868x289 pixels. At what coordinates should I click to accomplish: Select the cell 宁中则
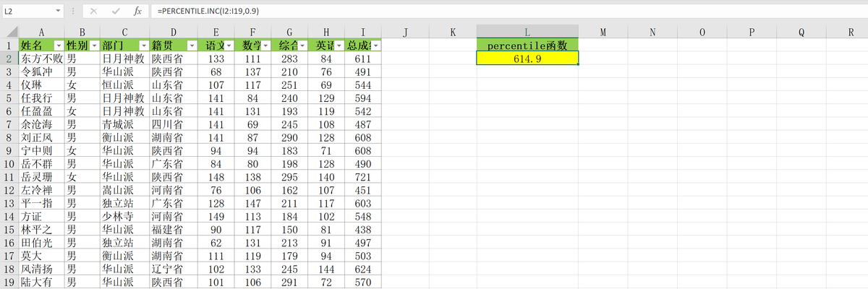[41, 150]
